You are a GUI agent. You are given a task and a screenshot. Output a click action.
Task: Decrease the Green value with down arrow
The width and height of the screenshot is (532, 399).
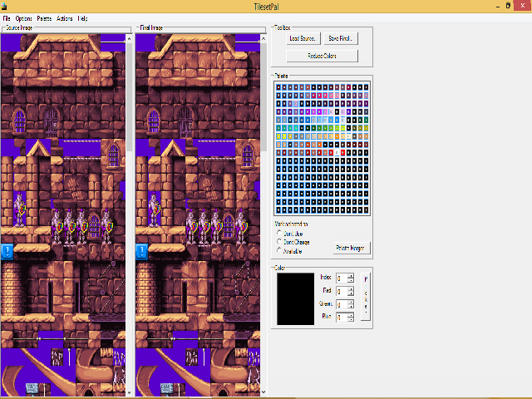(x=351, y=307)
